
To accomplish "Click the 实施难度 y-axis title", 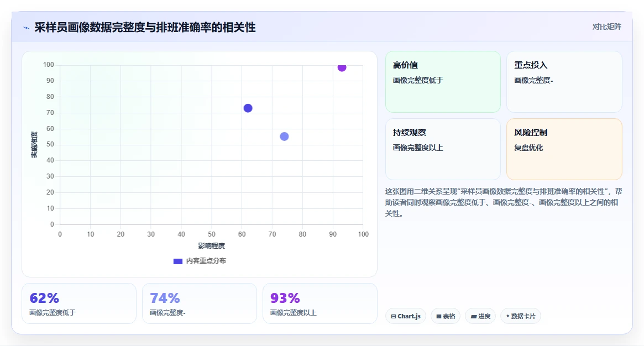I will [x=34, y=145].
